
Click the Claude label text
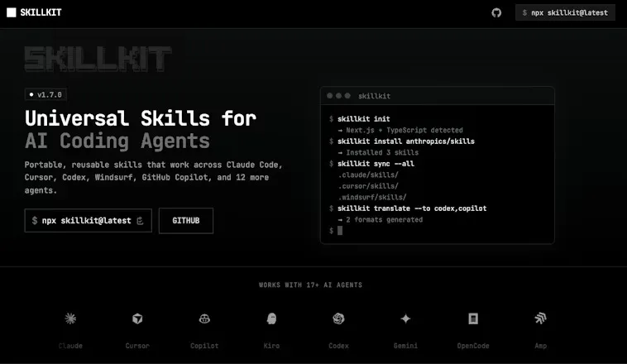click(x=70, y=346)
